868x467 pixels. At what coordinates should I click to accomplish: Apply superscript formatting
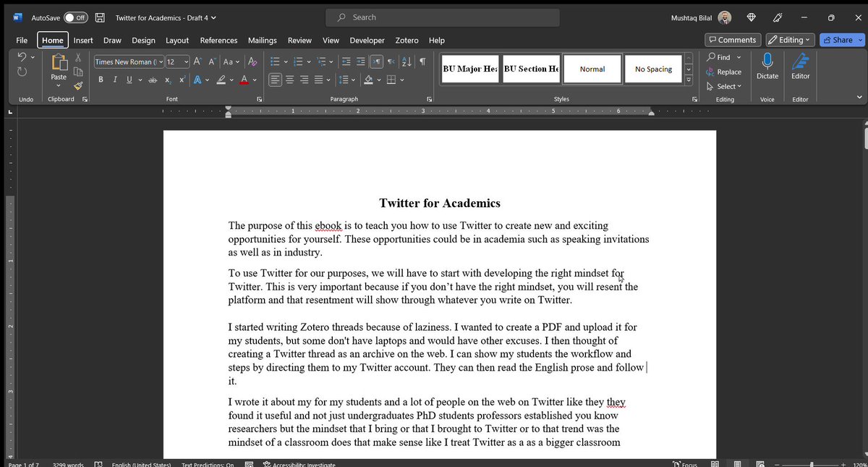pyautogui.click(x=182, y=80)
